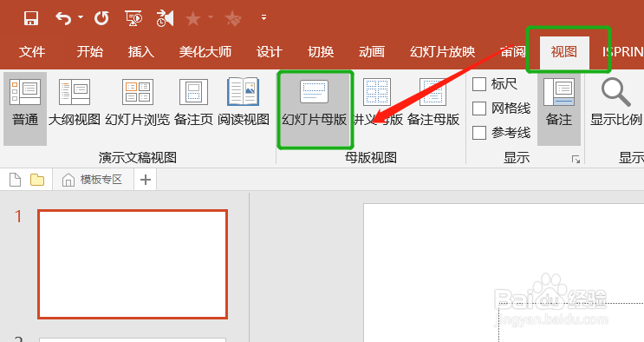Click the main slide canvas area
The height and width of the screenshot is (342, 644).
[x=504, y=273]
